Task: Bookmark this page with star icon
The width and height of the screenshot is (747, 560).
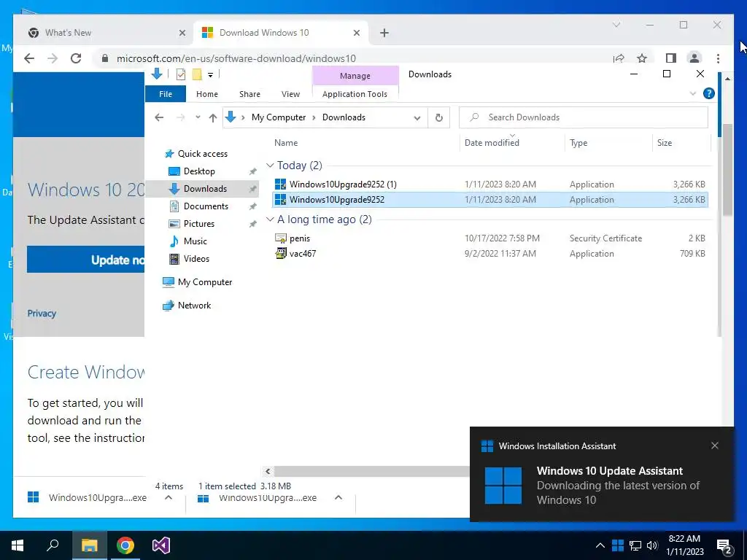Action: [x=642, y=58]
